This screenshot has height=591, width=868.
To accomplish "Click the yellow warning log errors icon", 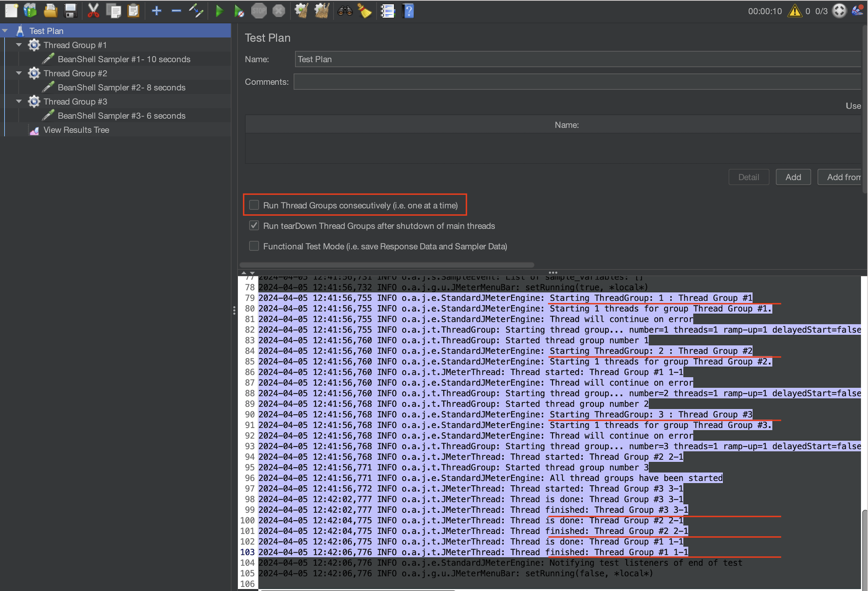I will point(794,11).
